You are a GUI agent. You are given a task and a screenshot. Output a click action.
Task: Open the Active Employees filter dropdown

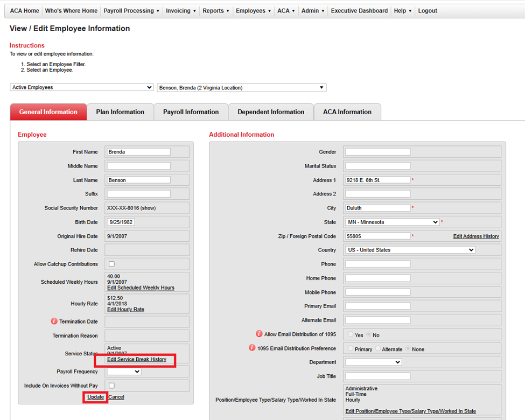click(82, 87)
